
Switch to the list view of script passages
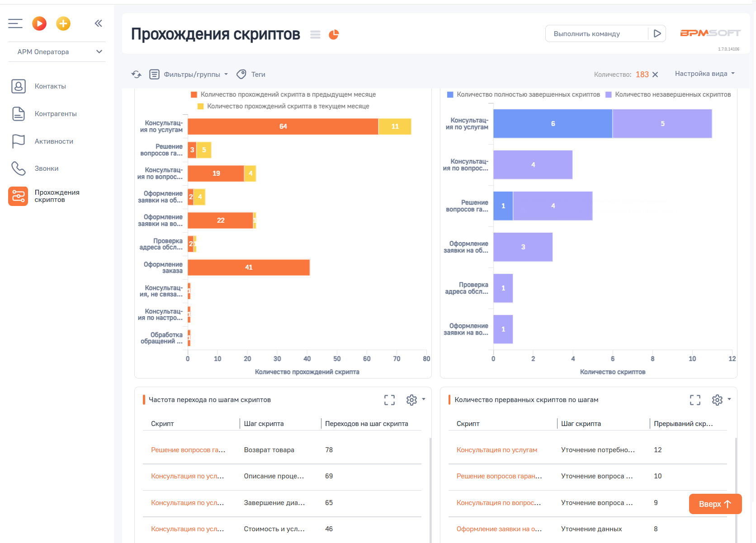tap(315, 34)
